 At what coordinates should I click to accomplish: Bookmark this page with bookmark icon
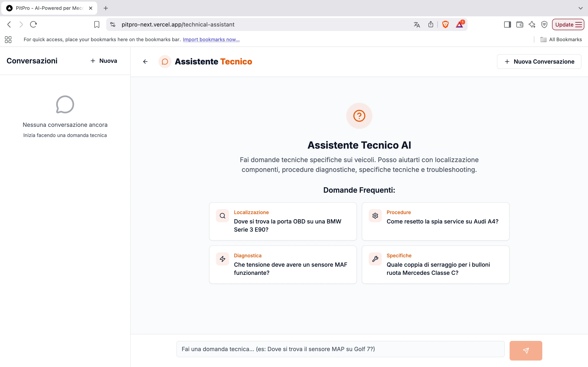pyautogui.click(x=97, y=24)
